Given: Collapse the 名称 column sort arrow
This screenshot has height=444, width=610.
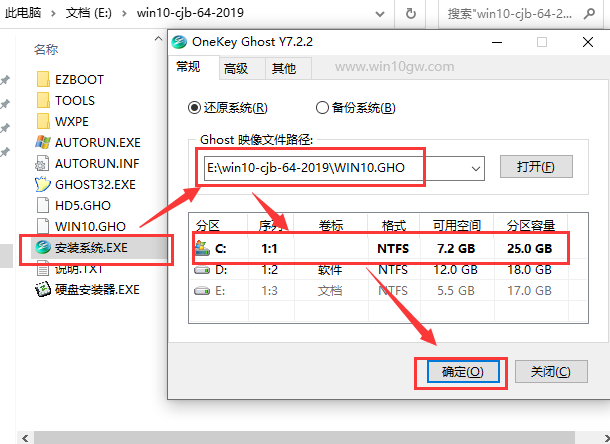Looking at the screenshot, I should click(158, 39).
